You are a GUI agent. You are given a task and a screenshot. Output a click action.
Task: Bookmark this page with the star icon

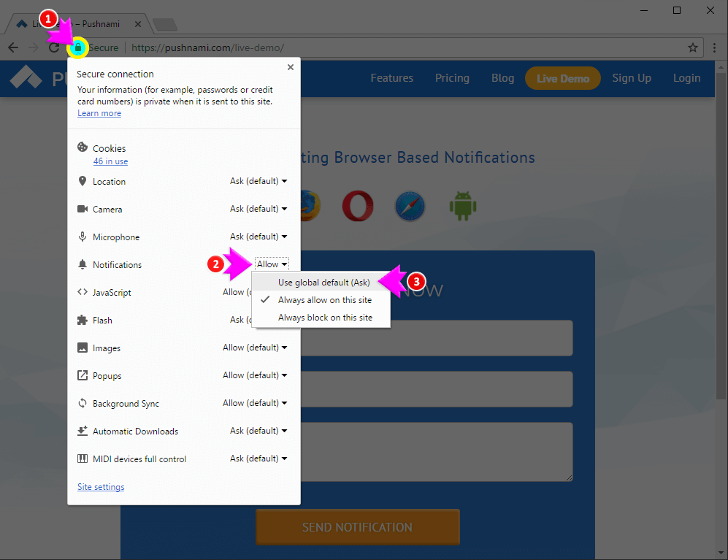pyautogui.click(x=693, y=48)
